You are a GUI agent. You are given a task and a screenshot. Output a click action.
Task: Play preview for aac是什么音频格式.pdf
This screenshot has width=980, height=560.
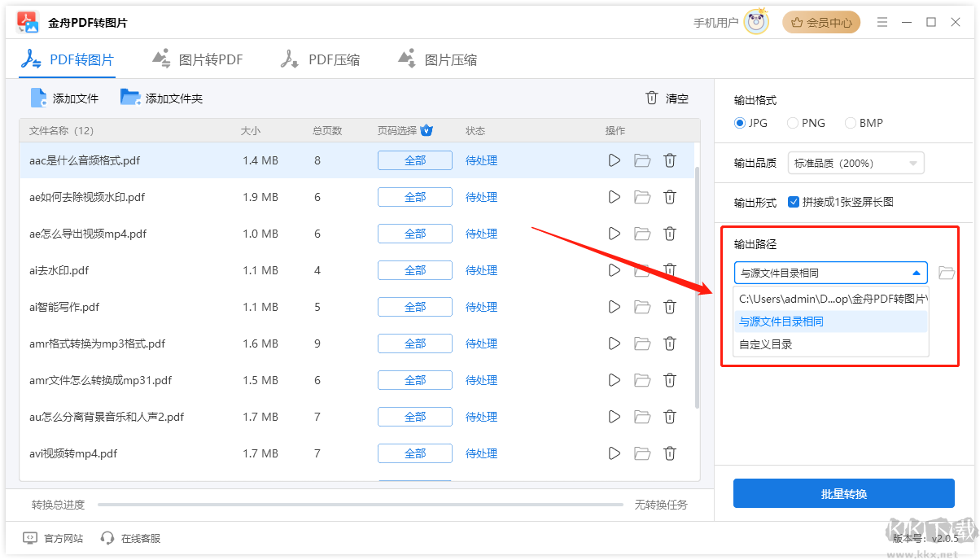point(614,160)
